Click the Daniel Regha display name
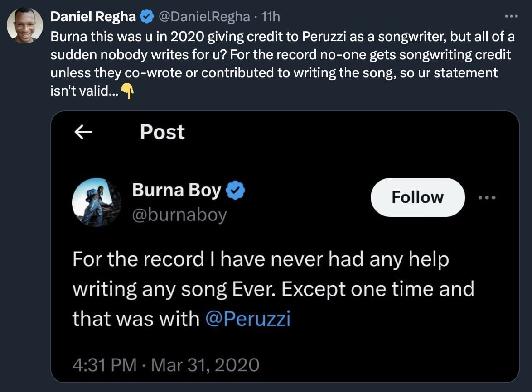 pos(93,17)
